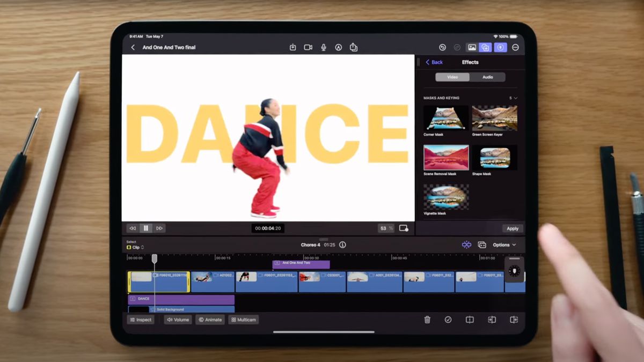This screenshot has width=644, height=362.
Task: Toggle the Inspector panel icon
Action: click(500, 47)
